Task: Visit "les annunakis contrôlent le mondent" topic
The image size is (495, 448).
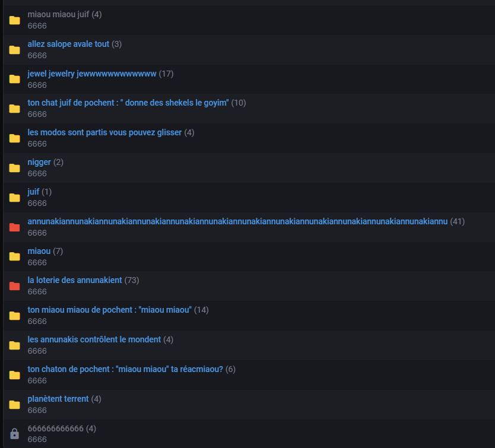Action: tap(94, 339)
